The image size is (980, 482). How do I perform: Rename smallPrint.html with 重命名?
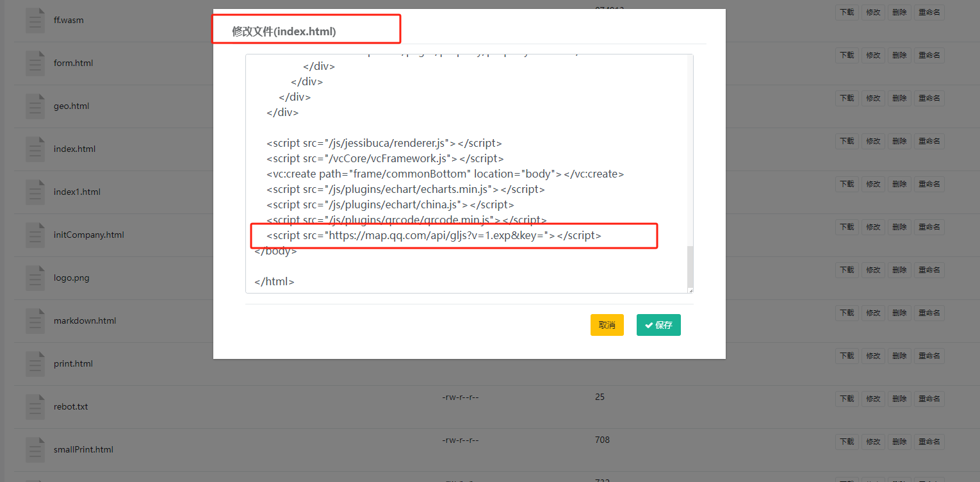(x=929, y=442)
